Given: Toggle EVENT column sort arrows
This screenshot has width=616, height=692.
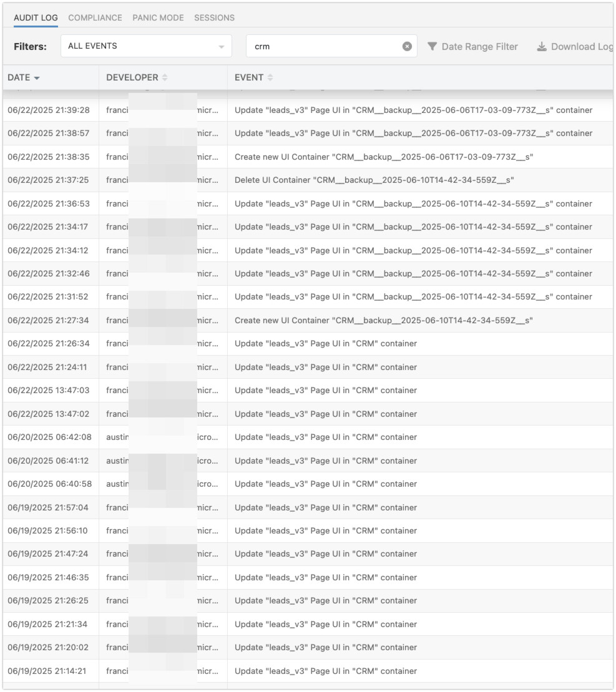Looking at the screenshot, I should point(270,77).
